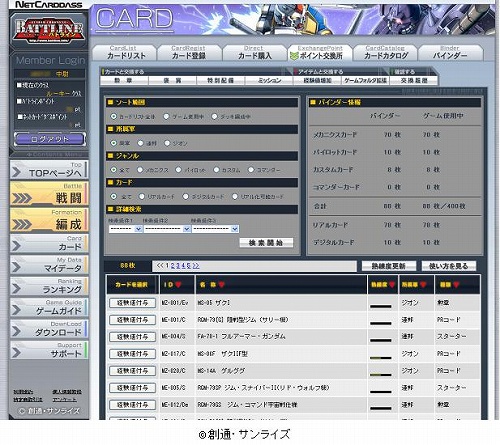The image size is (500, 445).
Task: Click the 熟練度 bar for ザクIIF型
Action: coord(380,358)
